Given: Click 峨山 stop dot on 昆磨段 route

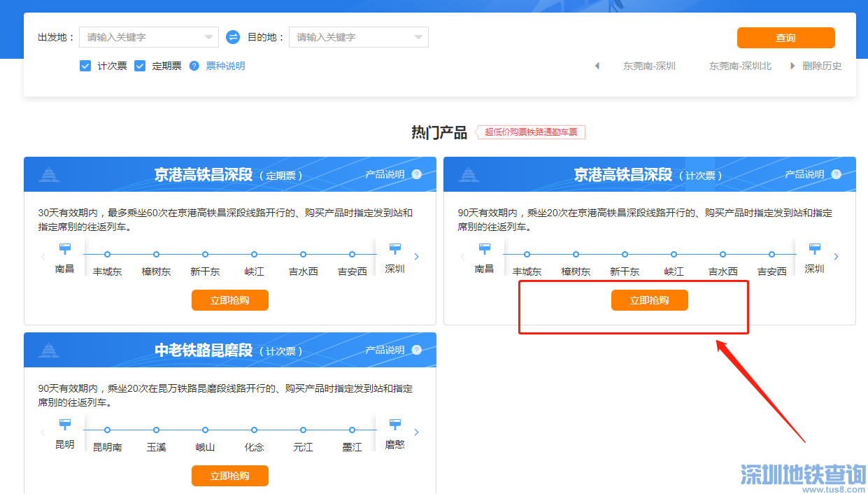Looking at the screenshot, I should click(206, 430).
